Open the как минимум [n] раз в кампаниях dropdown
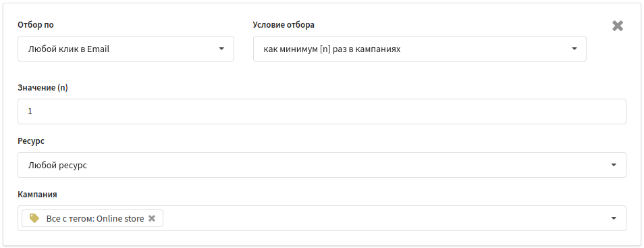The width and height of the screenshot is (644, 248). pyautogui.click(x=420, y=49)
